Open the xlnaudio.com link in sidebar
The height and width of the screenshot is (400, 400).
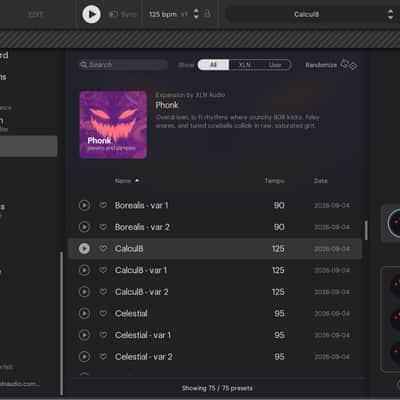(x=19, y=384)
